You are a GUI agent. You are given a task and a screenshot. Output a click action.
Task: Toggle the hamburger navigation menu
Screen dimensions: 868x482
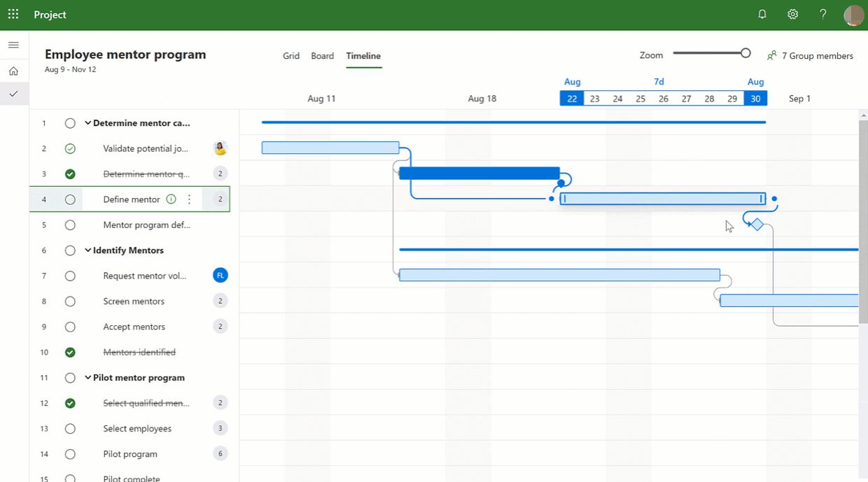(13, 45)
